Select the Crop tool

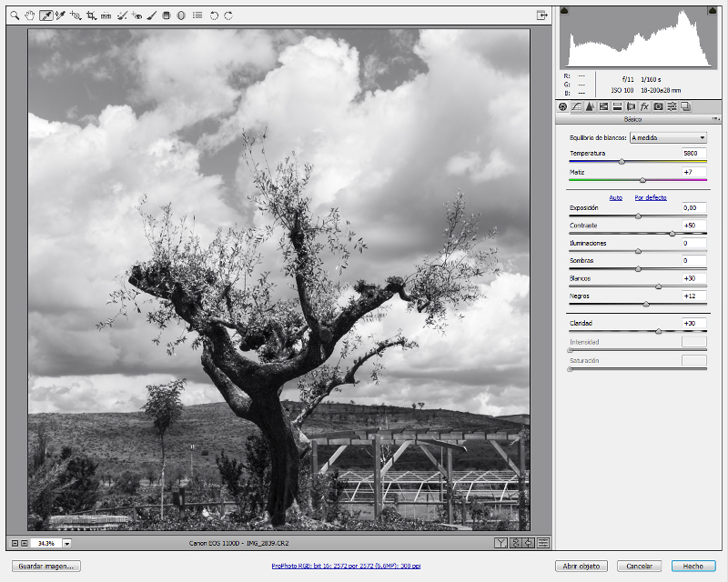point(91,15)
